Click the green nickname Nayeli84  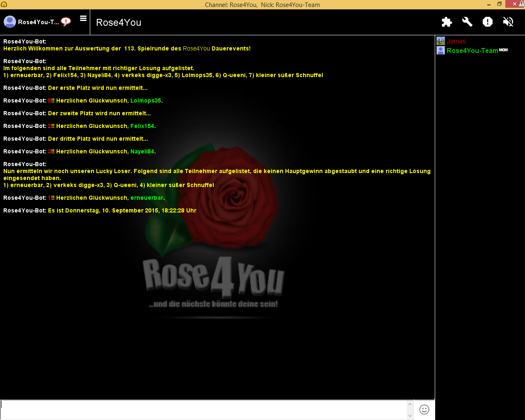point(142,151)
